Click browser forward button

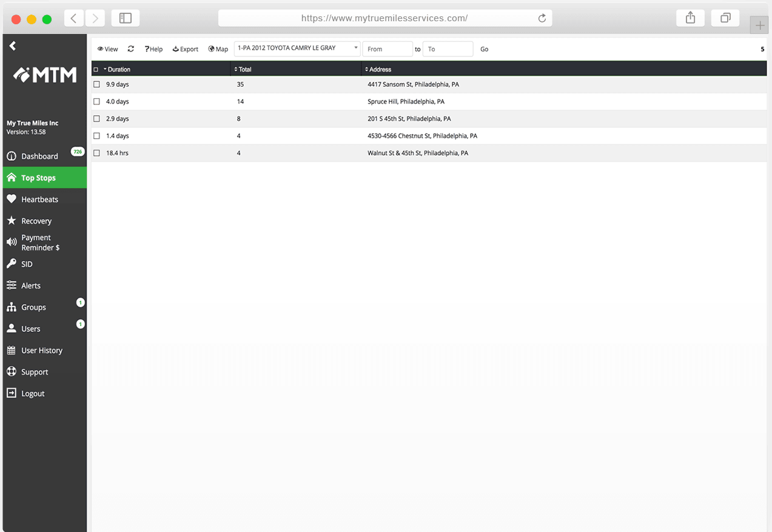click(95, 18)
